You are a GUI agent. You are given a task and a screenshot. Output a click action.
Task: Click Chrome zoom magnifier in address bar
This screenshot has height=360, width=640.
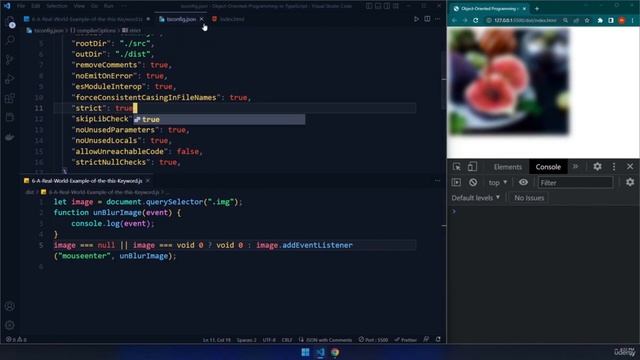(565, 20)
